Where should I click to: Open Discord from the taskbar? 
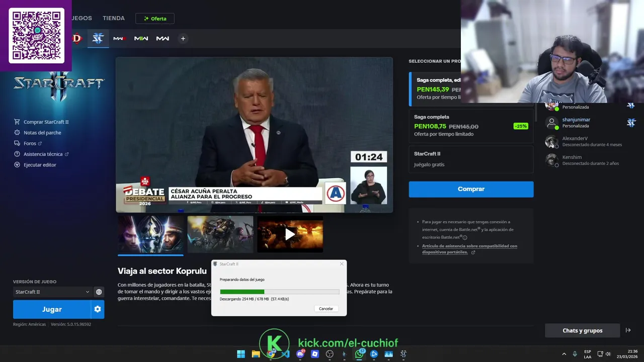click(x=300, y=354)
